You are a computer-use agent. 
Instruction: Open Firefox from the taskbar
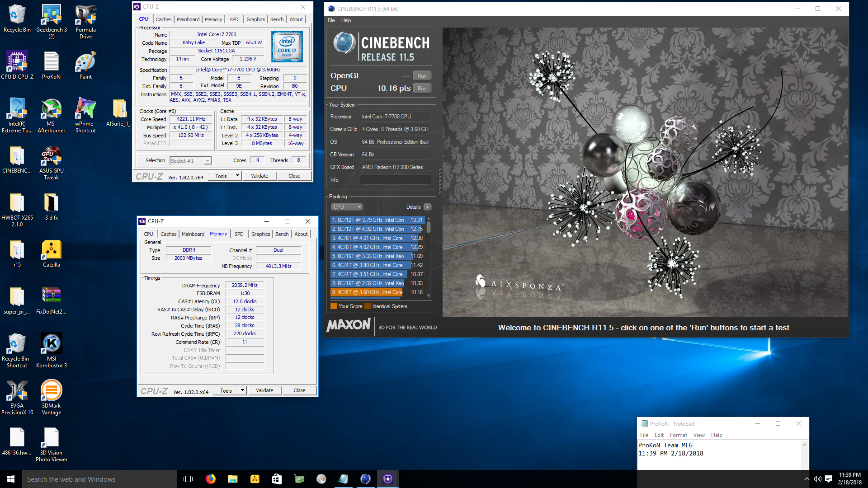[x=211, y=479]
